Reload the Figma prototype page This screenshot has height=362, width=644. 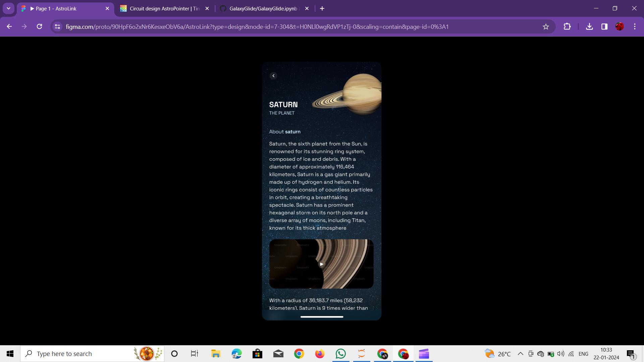tap(39, 26)
